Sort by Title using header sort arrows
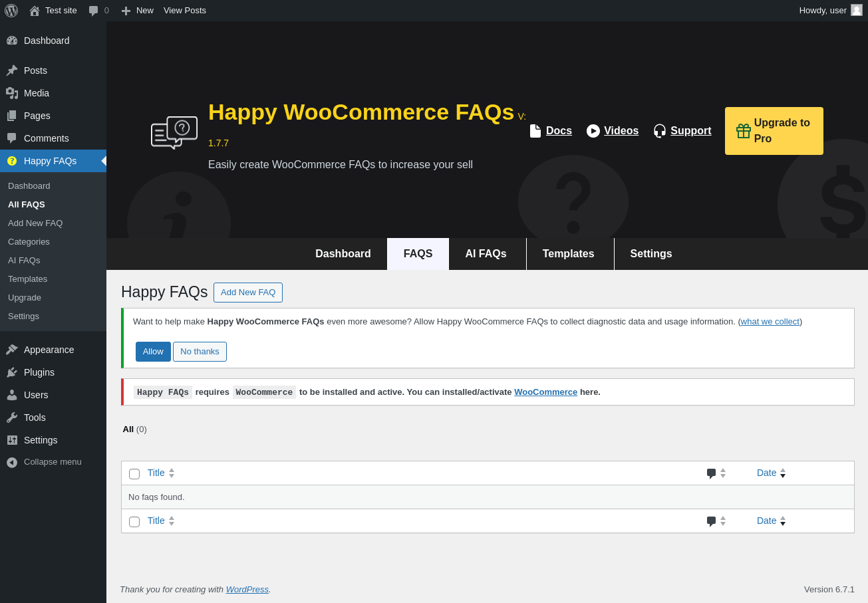The height and width of the screenshot is (603, 868). click(172, 473)
